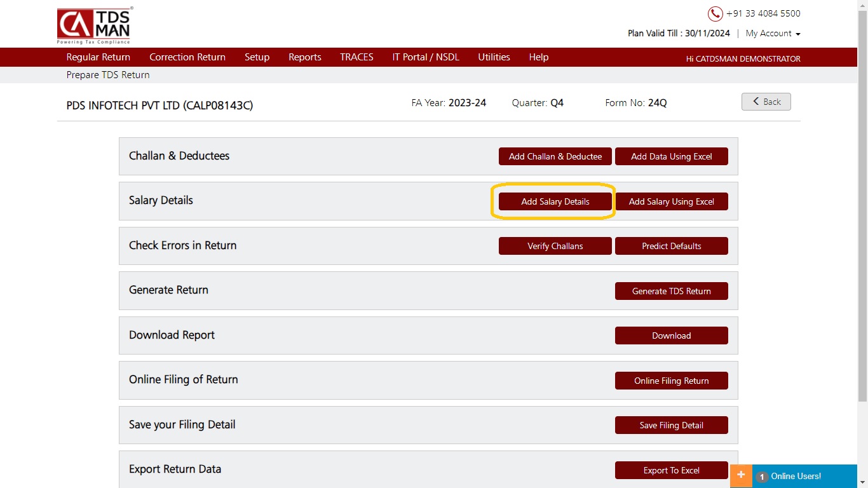Viewport: 868px width, 488px height.
Task: Open the My Account dropdown
Action: pos(773,34)
